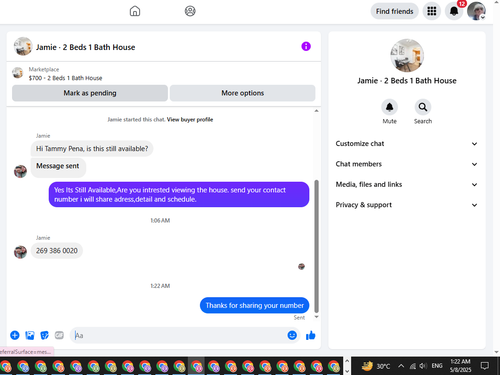This screenshot has height=375, width=500.
Task: Click the chat title 'Jamie - 2 Beds 1 Bath House'
Action: (x=86, y=47)
